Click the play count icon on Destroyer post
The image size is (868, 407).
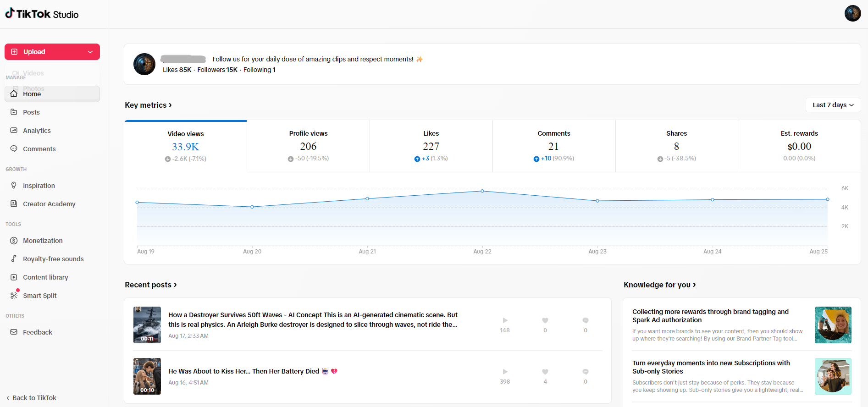click(505, 320)
